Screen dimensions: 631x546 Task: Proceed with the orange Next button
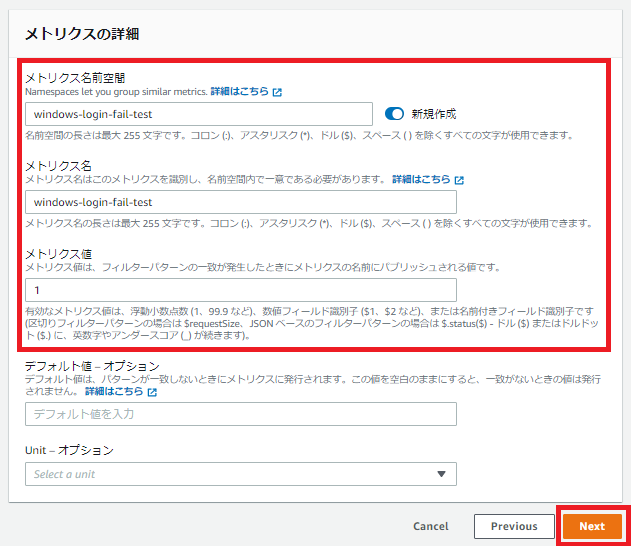tap(592, 526)
